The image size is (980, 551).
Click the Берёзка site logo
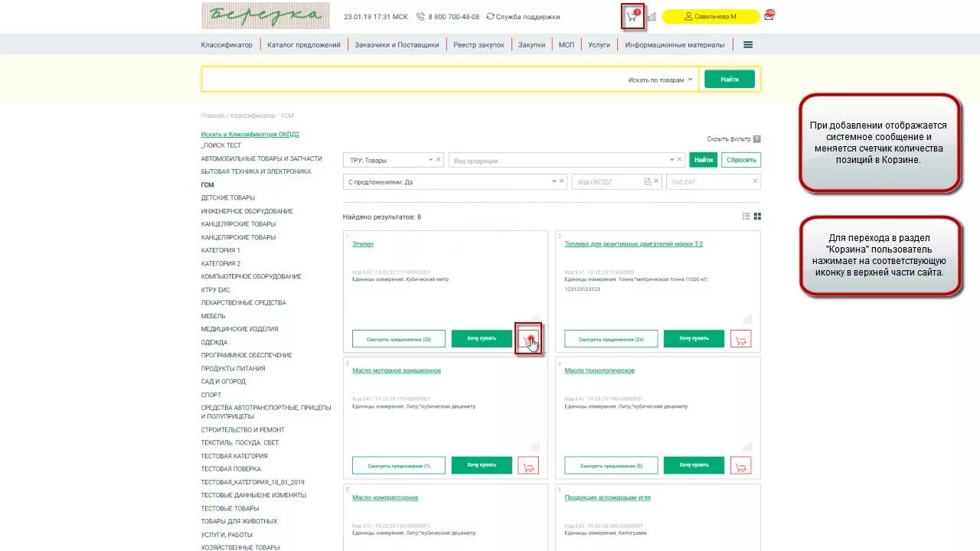[266, 16]
